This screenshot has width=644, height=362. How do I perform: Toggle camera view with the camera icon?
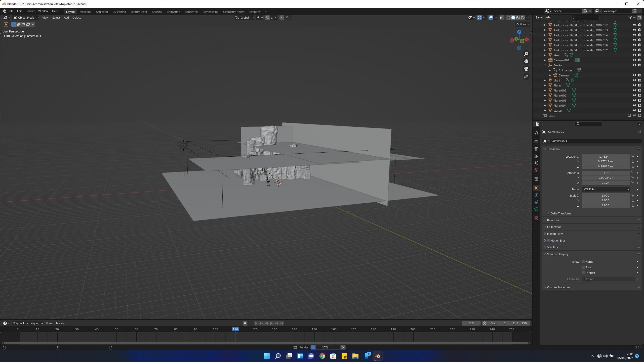pyautogui.click(x=526, y=69)
